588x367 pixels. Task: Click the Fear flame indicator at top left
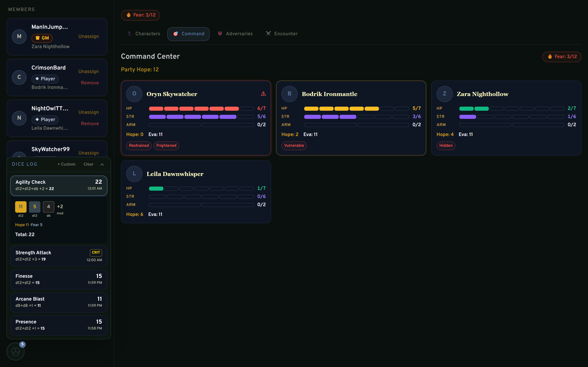coord(140,15)
